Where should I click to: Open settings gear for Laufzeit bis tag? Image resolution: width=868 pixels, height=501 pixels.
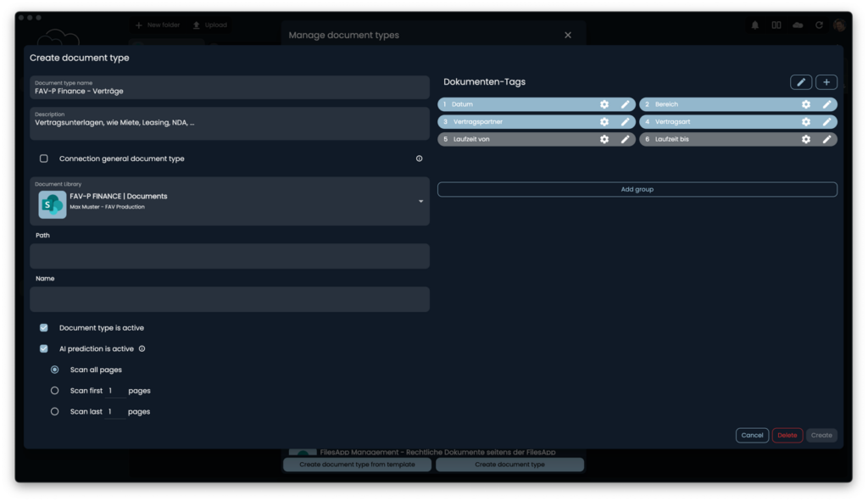[806, 140]
